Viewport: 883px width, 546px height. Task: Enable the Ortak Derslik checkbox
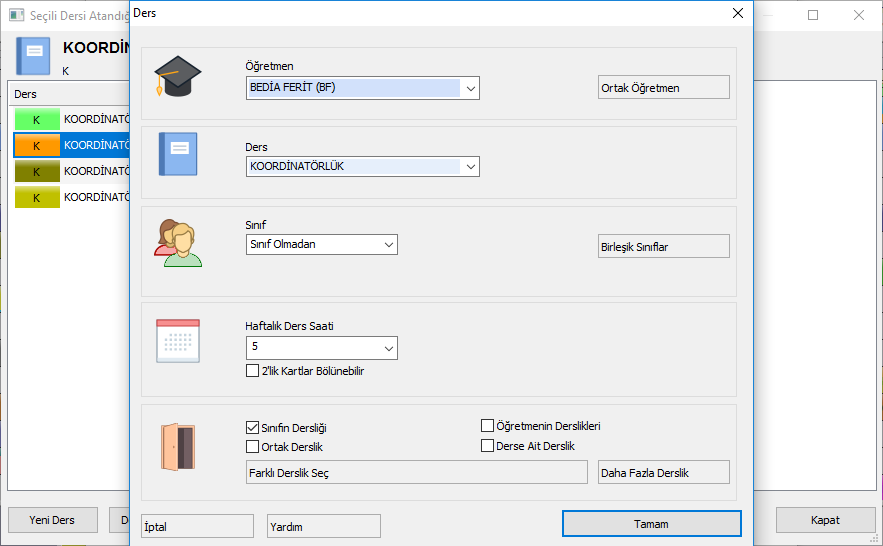click(253, 447)
